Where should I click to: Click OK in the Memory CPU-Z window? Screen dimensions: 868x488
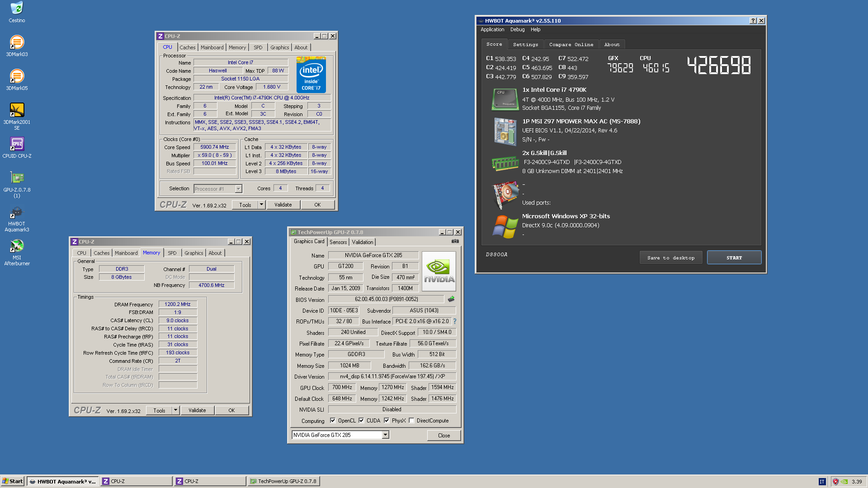coord(231,410)
